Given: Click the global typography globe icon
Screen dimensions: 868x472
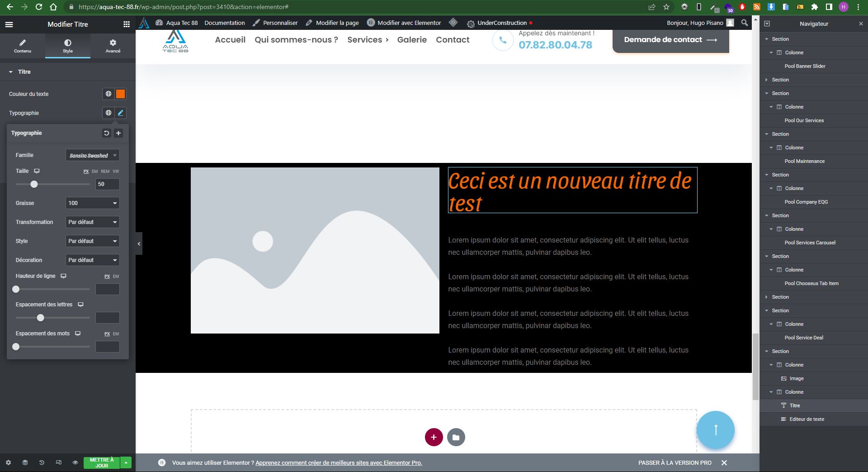Looking at the screenshot, I should click(108, 113).
